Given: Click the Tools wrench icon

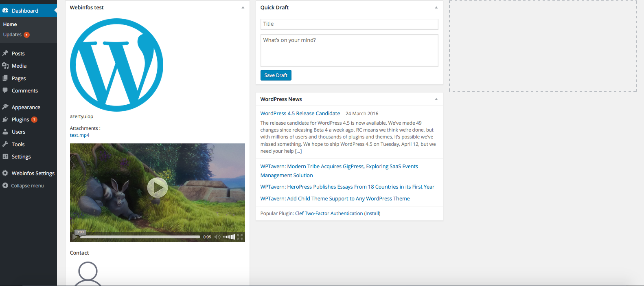Looking at the screenshot, I should coord(5,144).
